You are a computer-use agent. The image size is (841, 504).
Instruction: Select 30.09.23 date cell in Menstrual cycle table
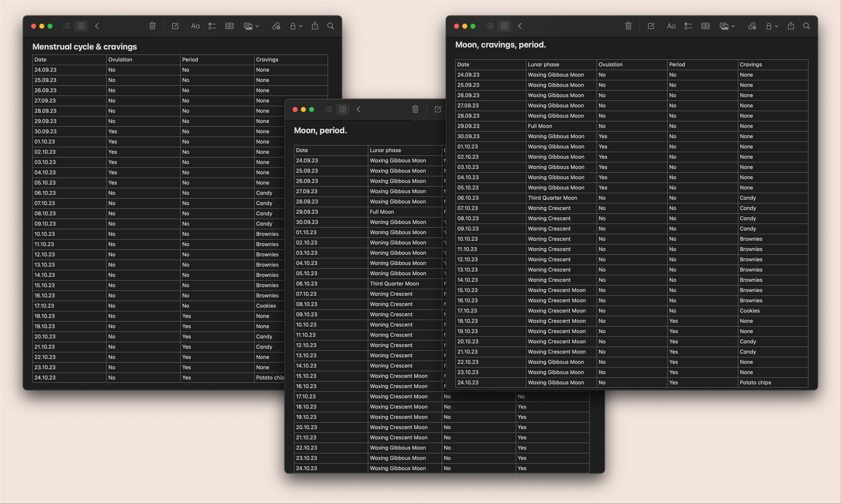point(69,132)
